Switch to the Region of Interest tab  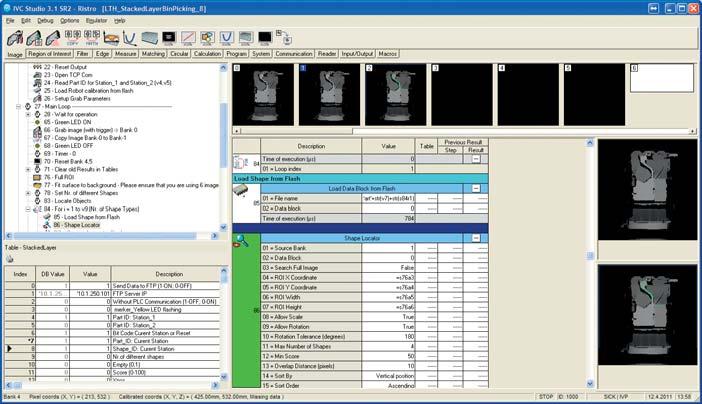tap(50, 54)
